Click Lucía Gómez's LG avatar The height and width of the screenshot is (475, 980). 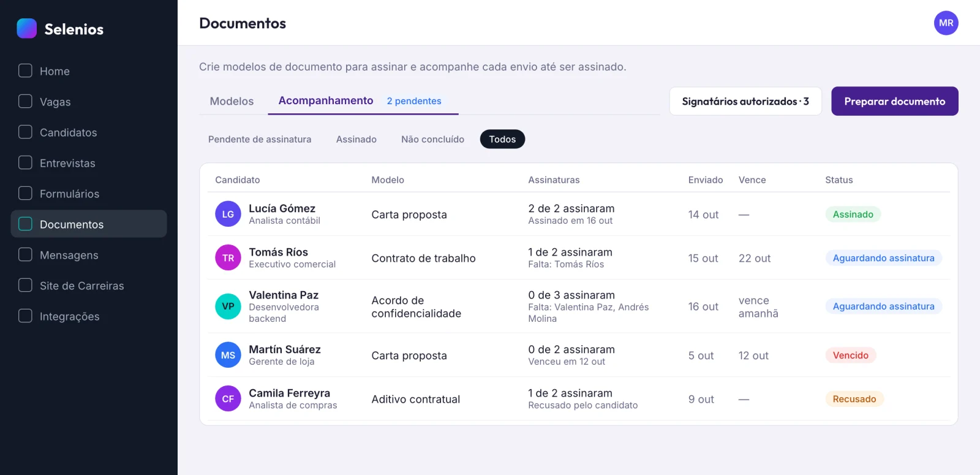[x=228, y=214]
